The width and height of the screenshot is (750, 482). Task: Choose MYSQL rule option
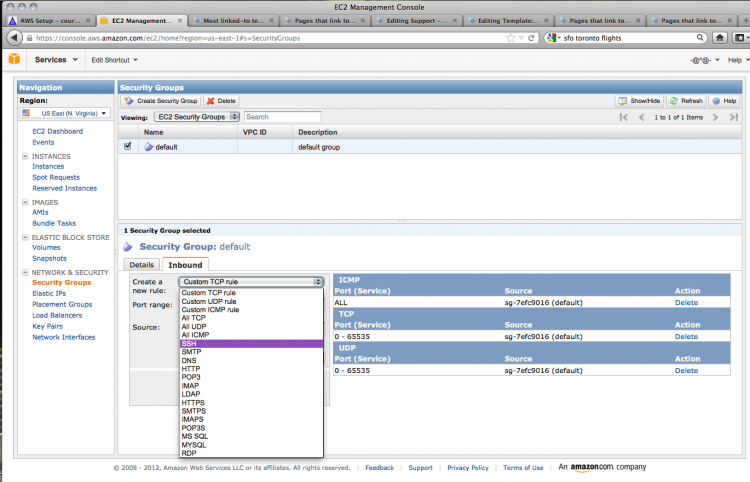pos(252,445)
